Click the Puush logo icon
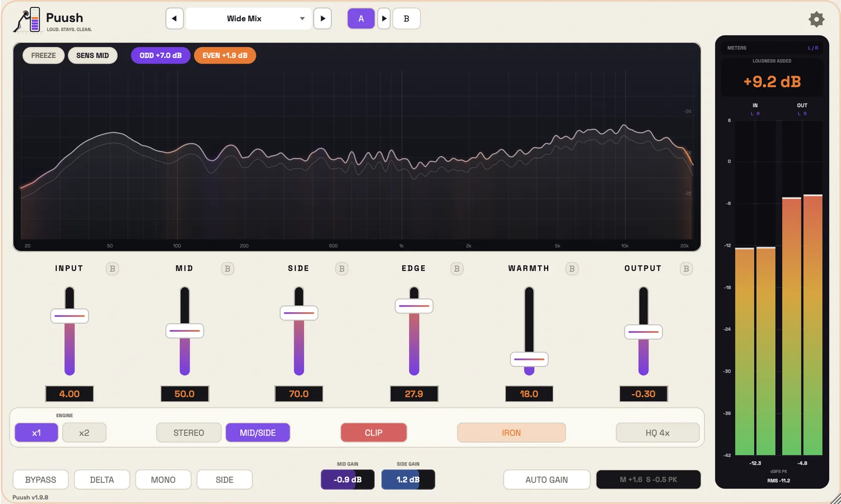841x504 pixels. [x=27, y=20]
